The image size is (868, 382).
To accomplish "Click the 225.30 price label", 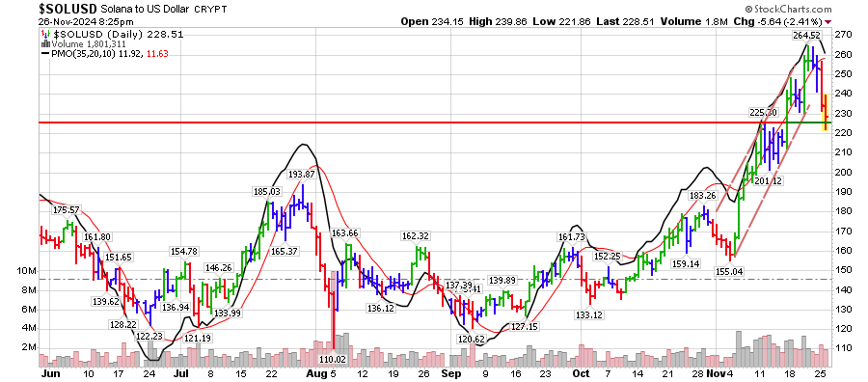I will point(764,113).
